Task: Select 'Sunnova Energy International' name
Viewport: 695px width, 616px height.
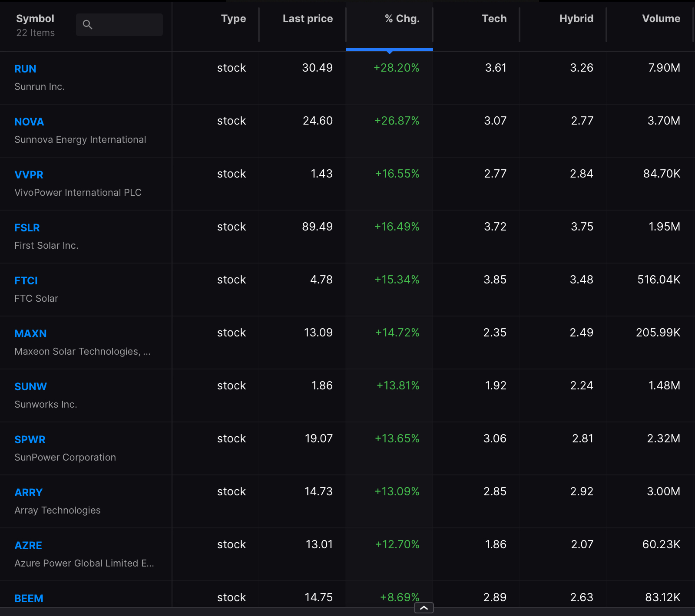Action: point(80,140)
